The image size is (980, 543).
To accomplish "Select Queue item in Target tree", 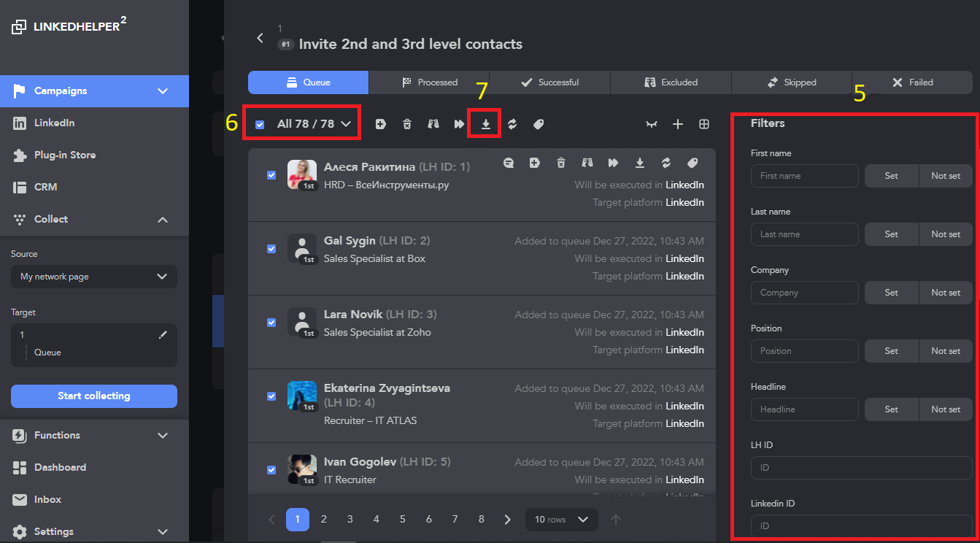I will [x=47, y=353].
